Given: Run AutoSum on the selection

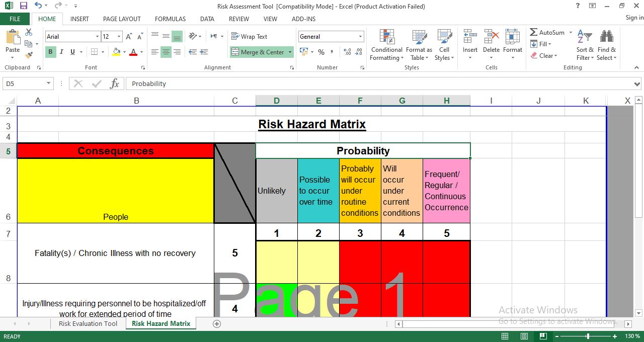Looking at the screenshot, I should click(x=548, y=32).
